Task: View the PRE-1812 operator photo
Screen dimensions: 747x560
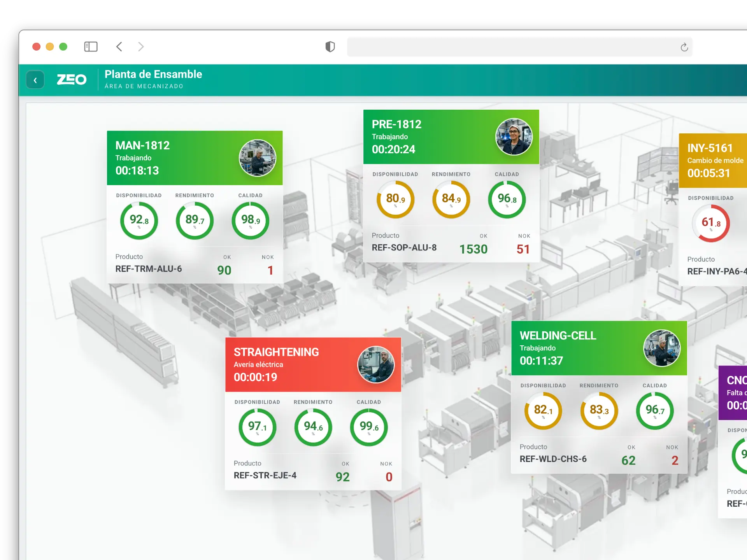Action: 514,137
